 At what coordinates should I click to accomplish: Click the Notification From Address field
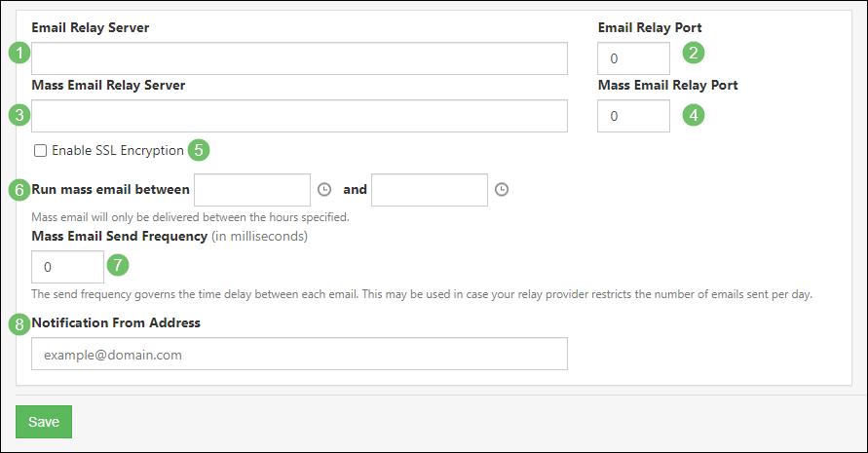pos(299,355)
